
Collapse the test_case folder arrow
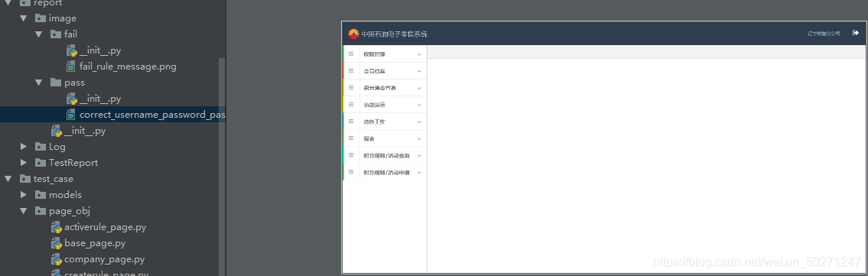[x=8, y=179]
